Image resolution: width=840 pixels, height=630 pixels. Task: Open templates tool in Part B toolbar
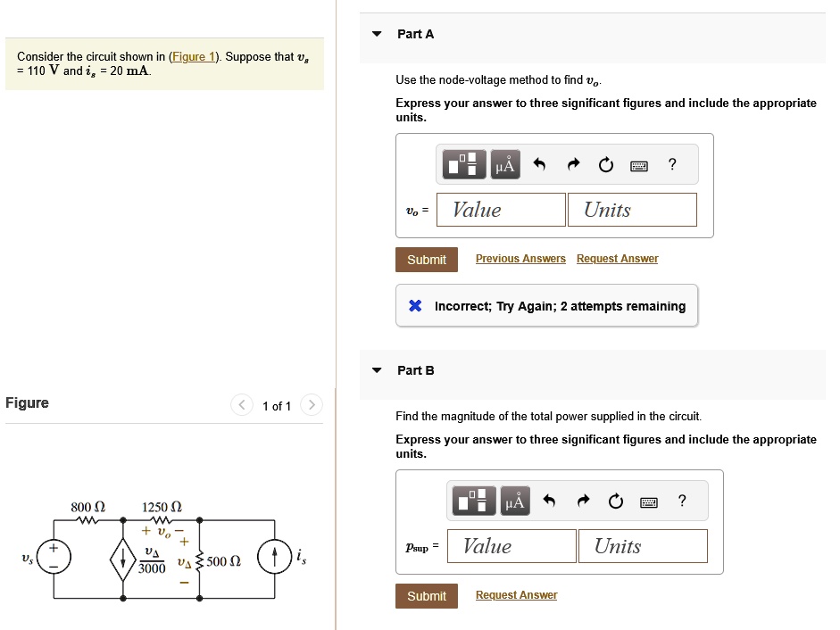[x=474, y=501]
